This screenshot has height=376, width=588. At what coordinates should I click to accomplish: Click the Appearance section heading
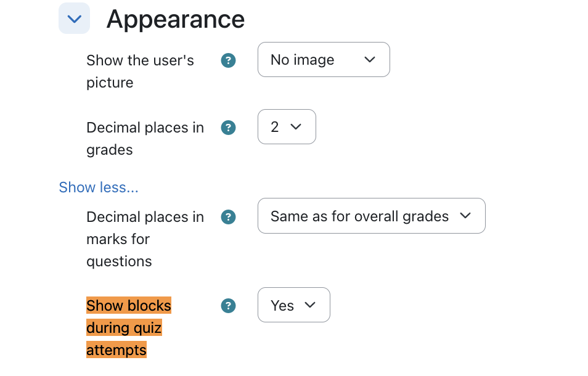(176, 19)
